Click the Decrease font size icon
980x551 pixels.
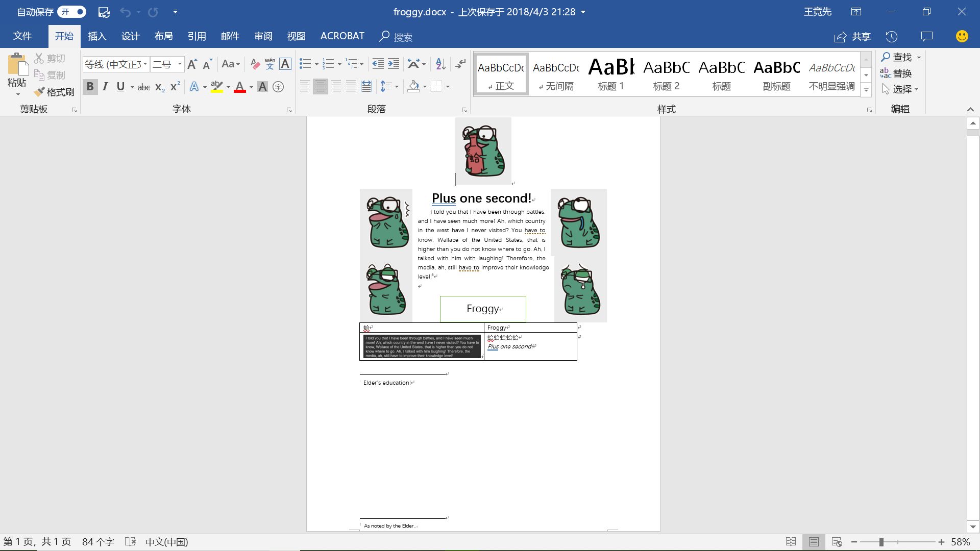pos(207,64)
